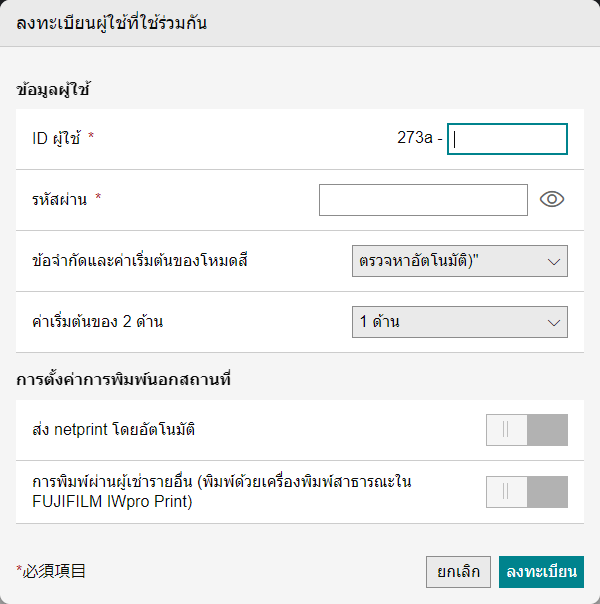Enable การพิมพ์ผ่านผู้เช่ารายอื่น switch
This screenshot has height=604, width=600.
[526, 492]
